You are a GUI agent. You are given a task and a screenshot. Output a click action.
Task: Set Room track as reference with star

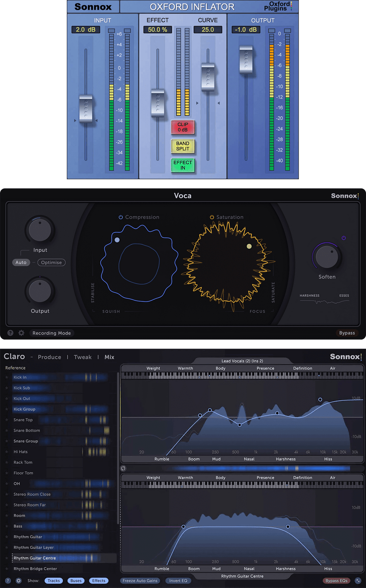click(x=7, y=515)
